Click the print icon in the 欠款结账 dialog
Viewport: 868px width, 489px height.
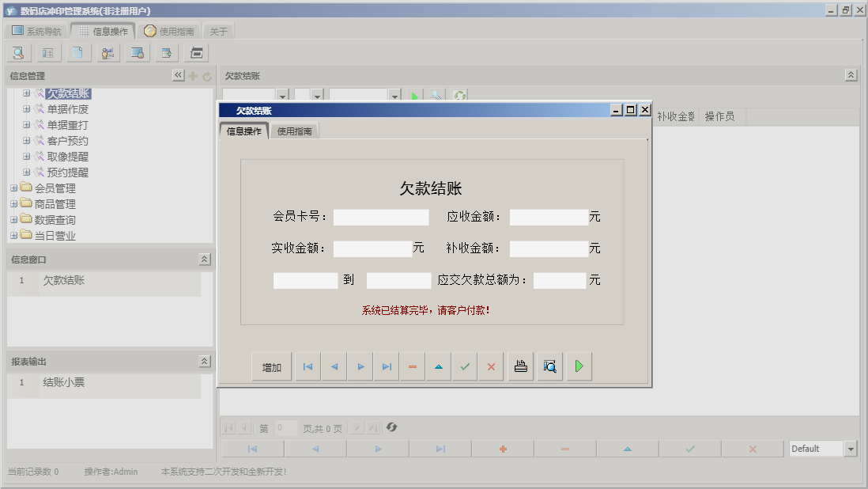(x=520, y=366)
